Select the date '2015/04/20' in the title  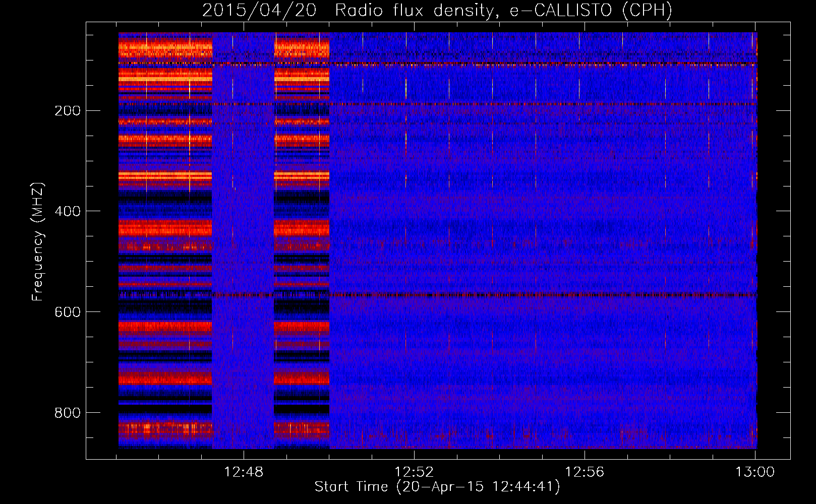(259, 11)
